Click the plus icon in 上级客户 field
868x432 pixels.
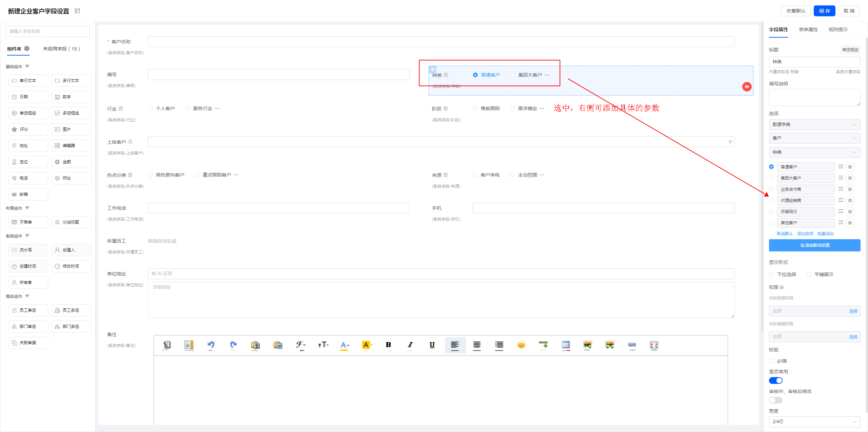[730, 142]
